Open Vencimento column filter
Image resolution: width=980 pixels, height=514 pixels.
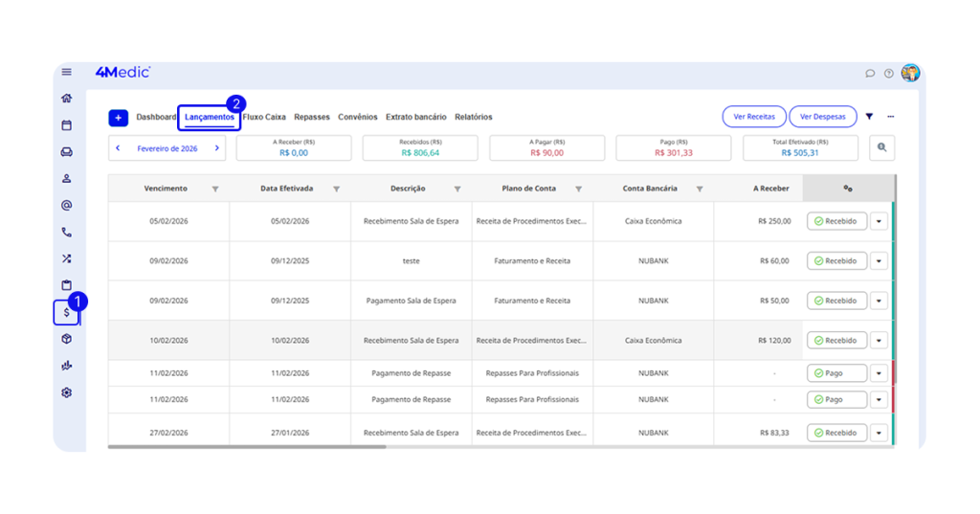coord(214,190)
